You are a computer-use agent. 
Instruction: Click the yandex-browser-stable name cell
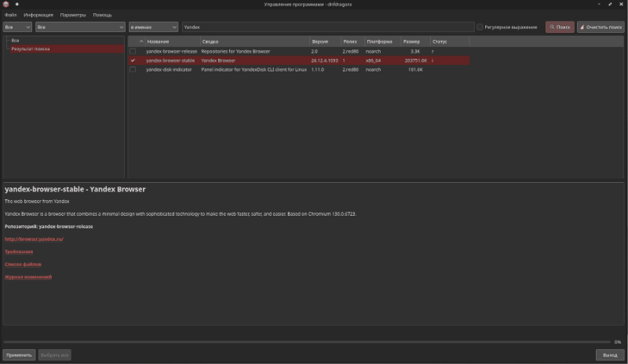coord(170,60)
